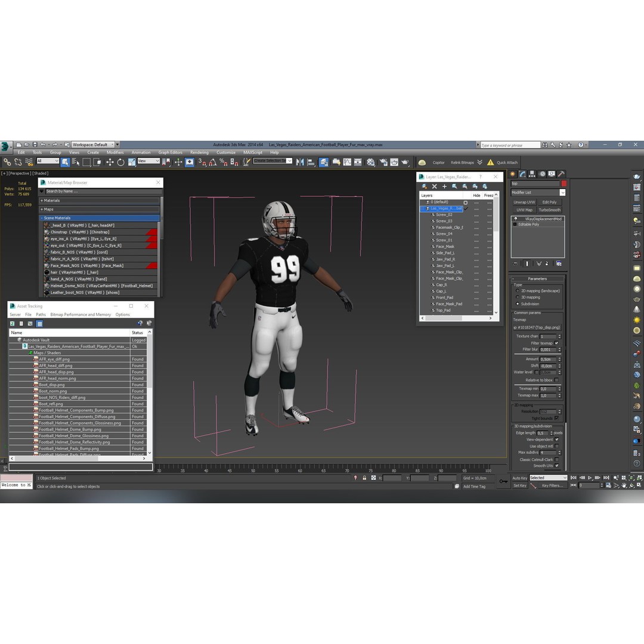
Task: Enable the Use object mtl checkbox
Action: pyautogui.click(x=556, y=446)
